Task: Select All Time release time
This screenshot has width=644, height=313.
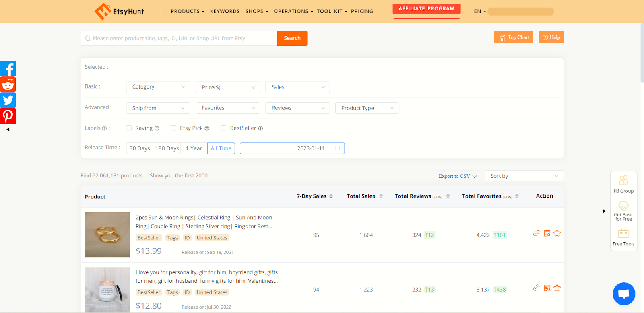Action: (x=221, y=148)
